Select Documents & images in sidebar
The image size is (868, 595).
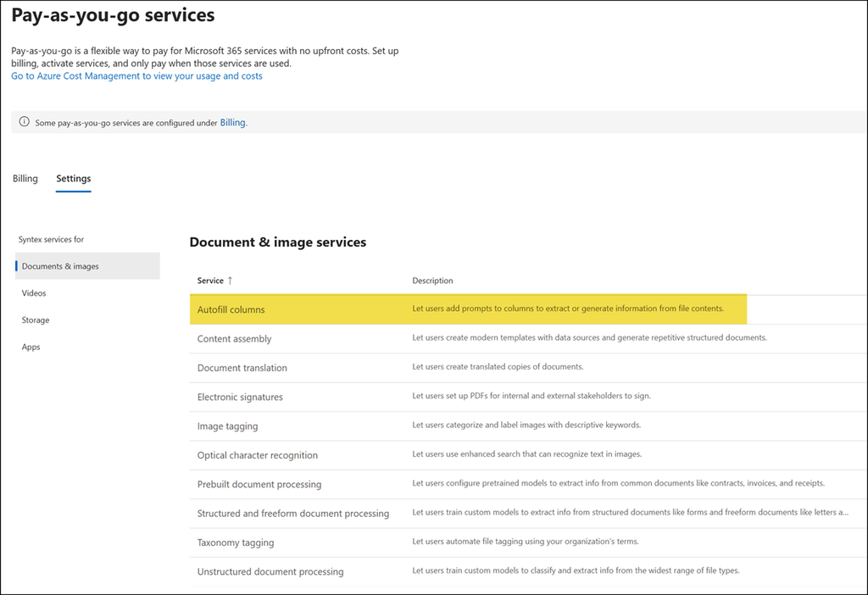point(87,266)
